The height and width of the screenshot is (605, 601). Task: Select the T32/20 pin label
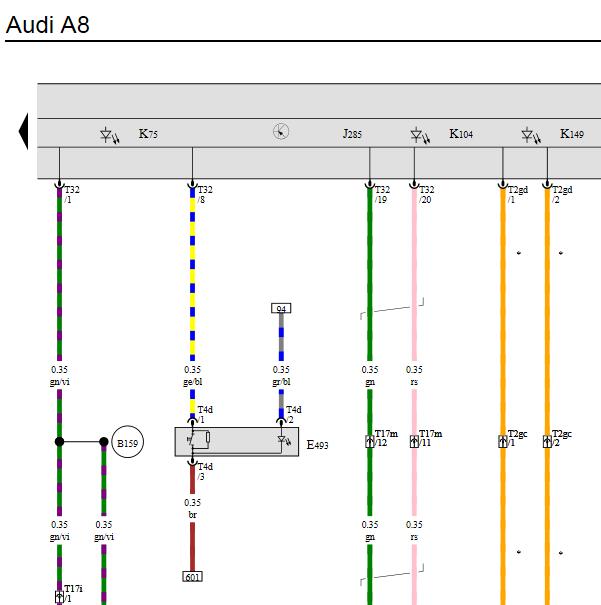click(426, 194)
